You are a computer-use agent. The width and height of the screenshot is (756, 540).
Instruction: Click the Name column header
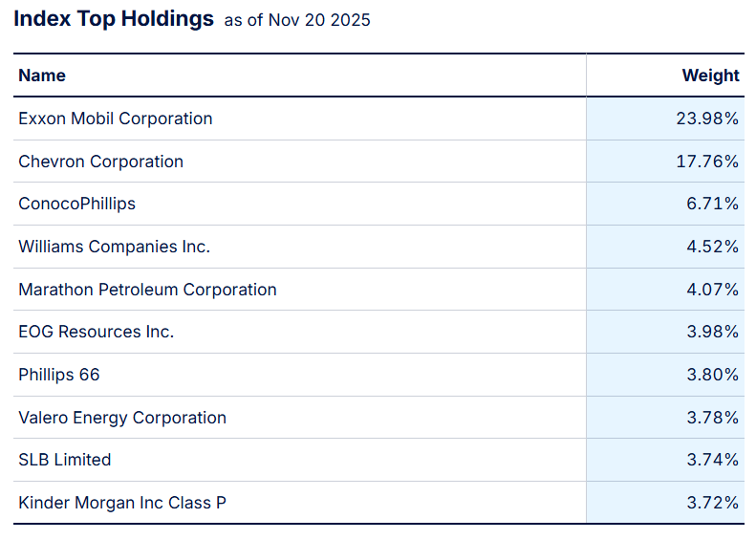tap(42, 76)
